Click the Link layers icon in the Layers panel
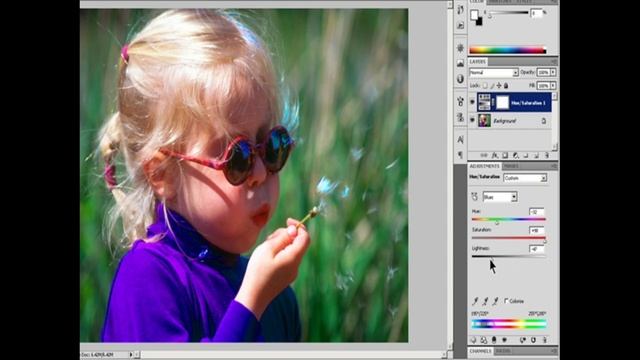 pos(484,156)
